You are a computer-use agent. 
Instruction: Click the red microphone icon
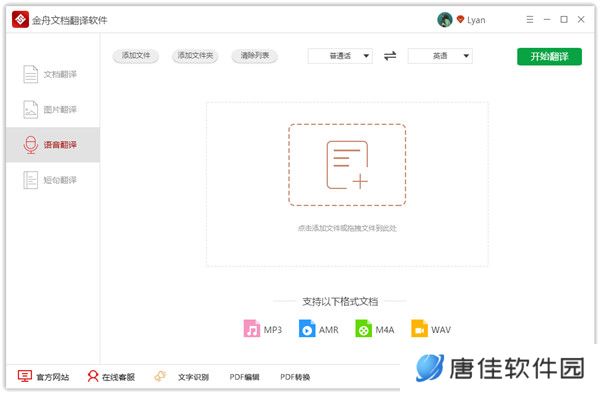pos(31,145)
